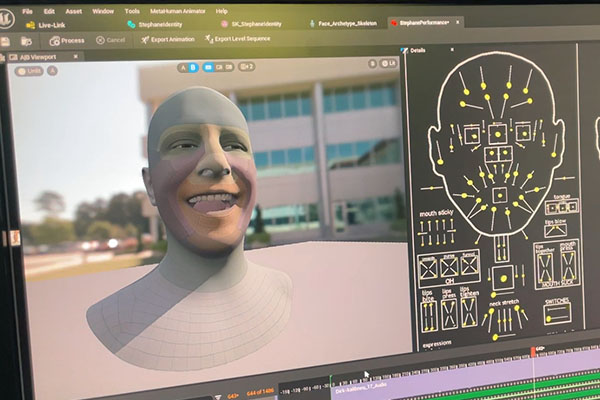The width and height of the screenshot is (600, 400).
Task: Select the highlighted single-view display mode
Action: pos(208,67)
